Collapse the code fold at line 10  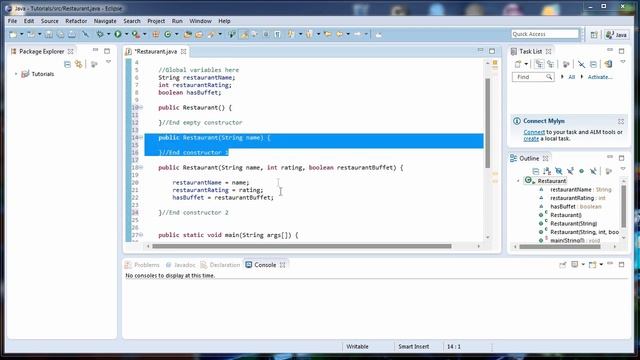click(x=141, y=108)
